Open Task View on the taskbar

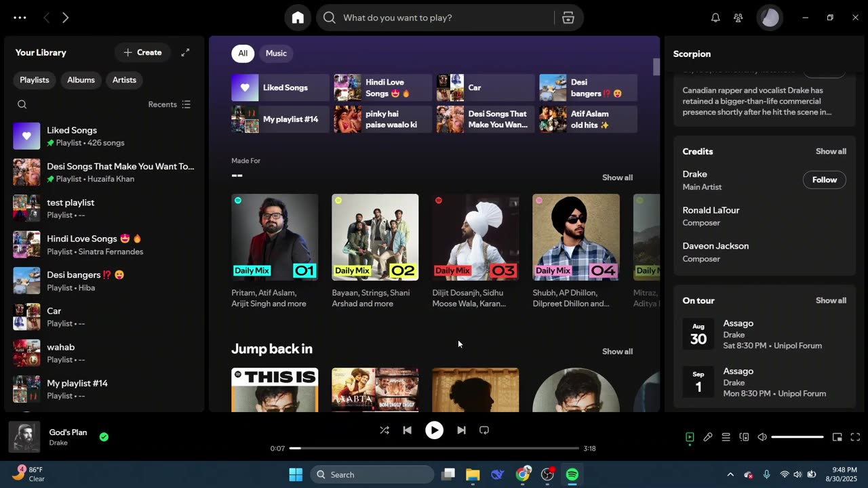pyautogui.click(x=448, y=474)
